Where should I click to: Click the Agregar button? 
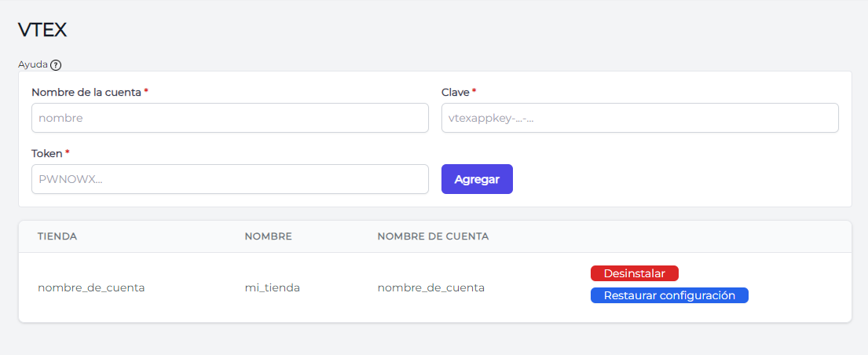click(x=477, y=179)
